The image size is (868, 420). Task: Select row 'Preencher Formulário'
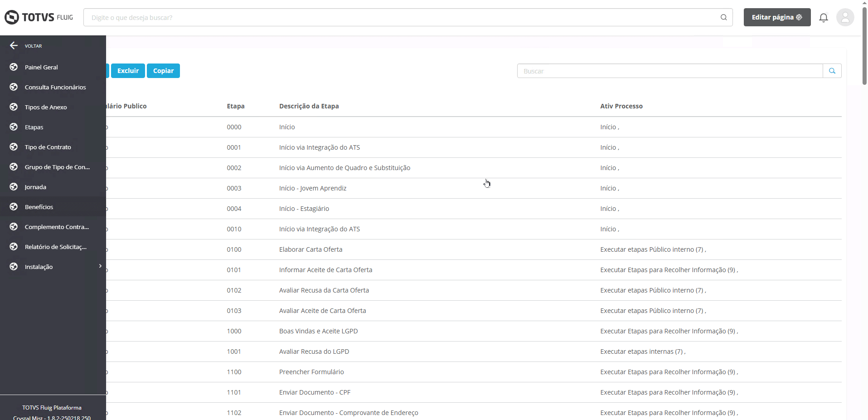coord(474,372)
